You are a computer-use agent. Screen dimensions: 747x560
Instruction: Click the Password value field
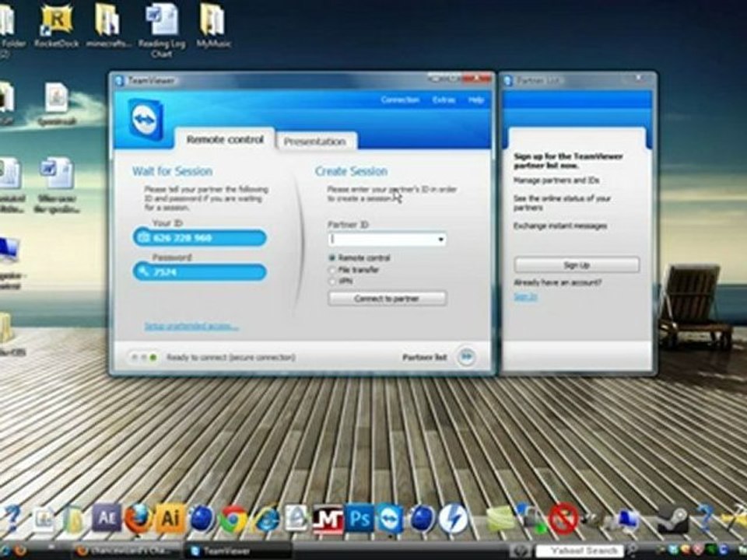click(x=200, y=272)
